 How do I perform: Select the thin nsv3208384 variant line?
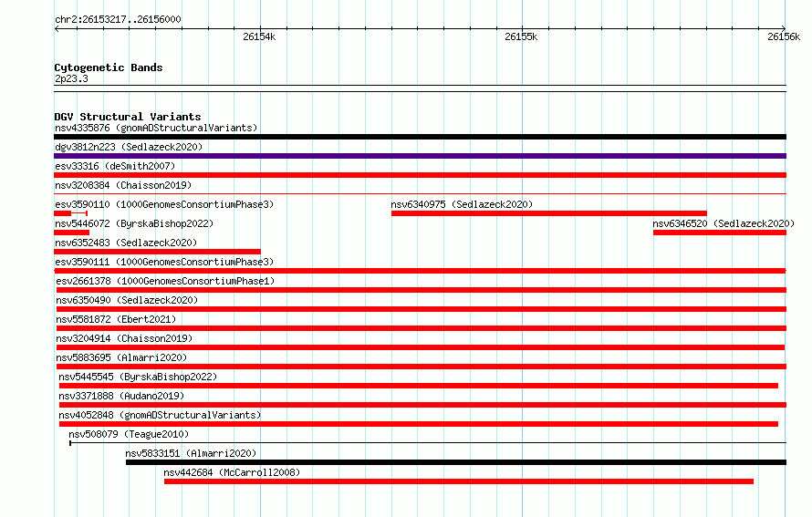pyautogui.click(x=420, y=194)
